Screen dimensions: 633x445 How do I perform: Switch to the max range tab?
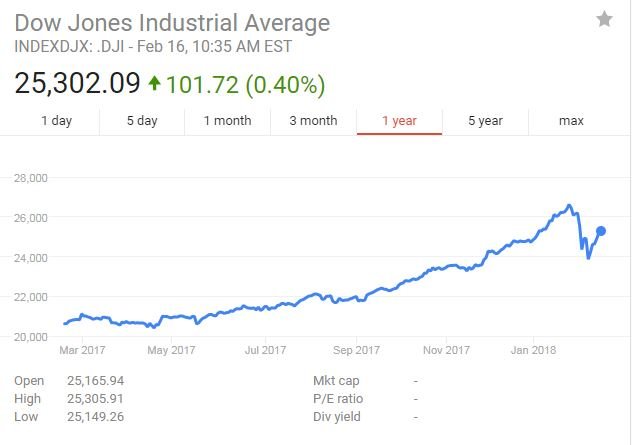click(571, 120)
